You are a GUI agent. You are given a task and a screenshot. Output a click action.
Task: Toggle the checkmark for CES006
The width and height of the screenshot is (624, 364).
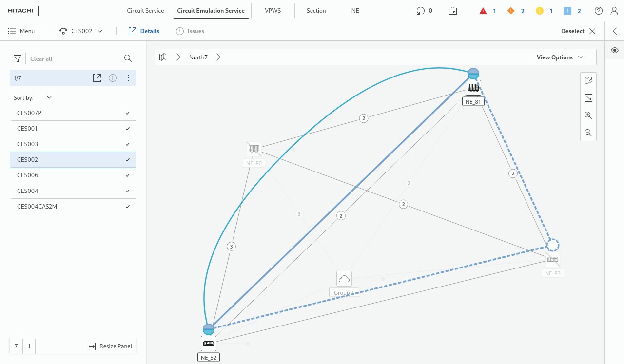(128, 175)
